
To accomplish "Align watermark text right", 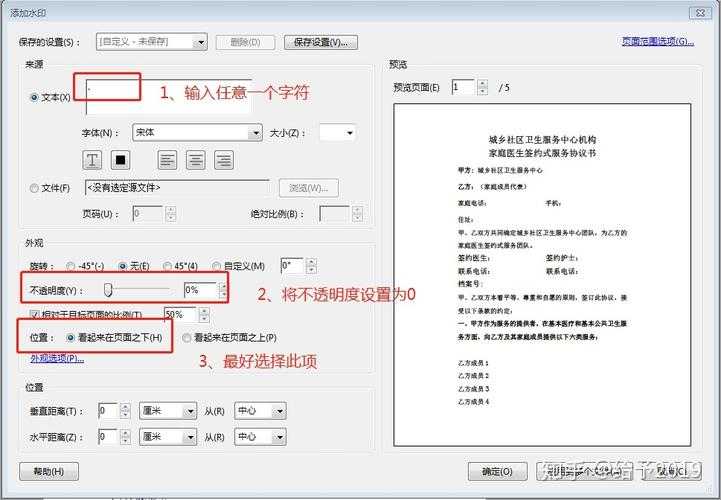I will point(223,160).
